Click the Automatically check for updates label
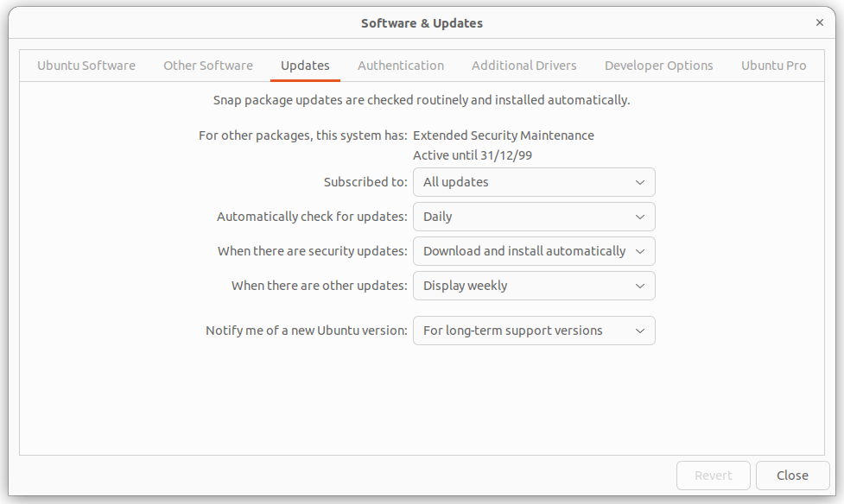 tap(312, 217)
